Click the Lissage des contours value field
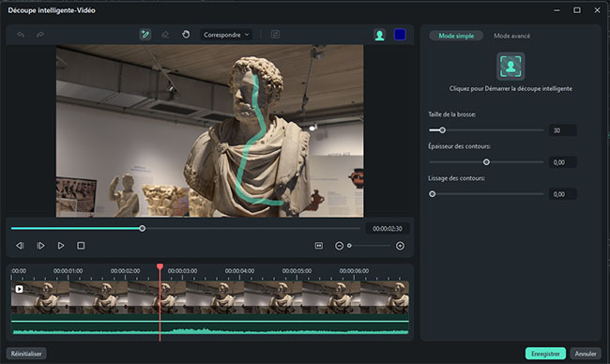Viewport: 610px width, 364px height. click(562, 194)
